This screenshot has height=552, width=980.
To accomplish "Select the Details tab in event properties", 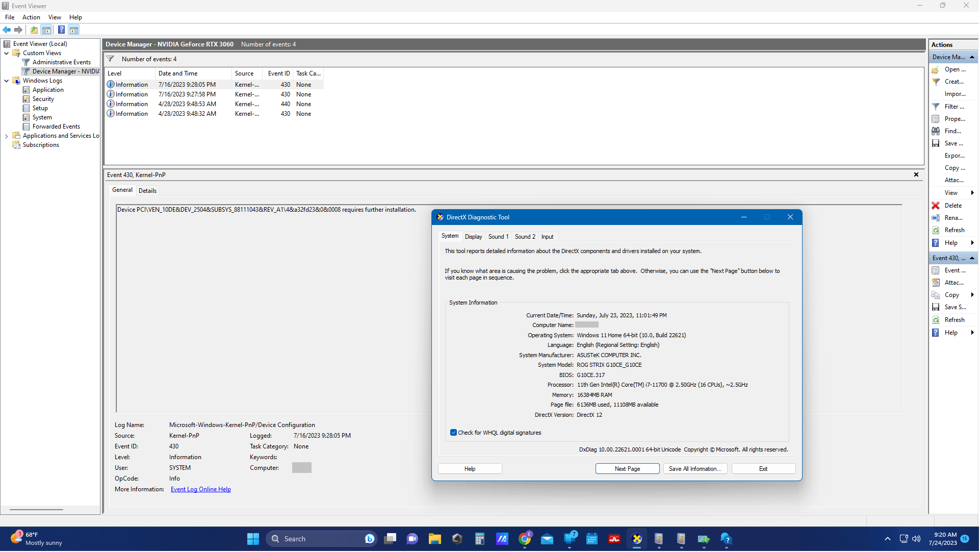I will point(147,190).
